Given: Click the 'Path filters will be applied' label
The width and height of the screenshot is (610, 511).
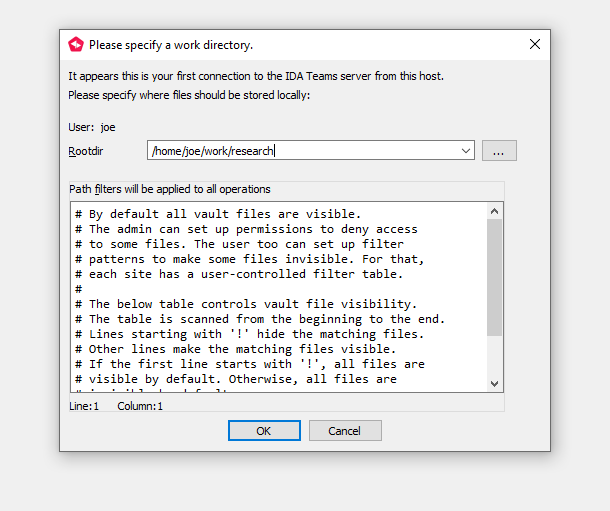Looking at the screenshot, I should point(169,189).
